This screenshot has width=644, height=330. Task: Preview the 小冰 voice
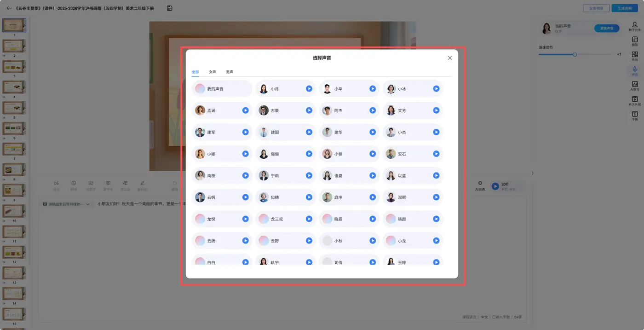tap(436, 89)
